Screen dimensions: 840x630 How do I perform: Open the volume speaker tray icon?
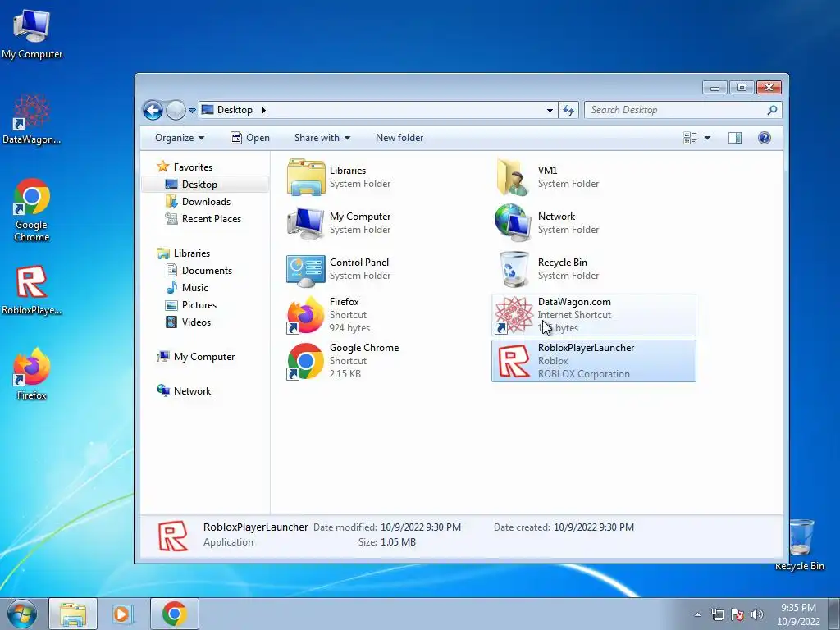757,614
